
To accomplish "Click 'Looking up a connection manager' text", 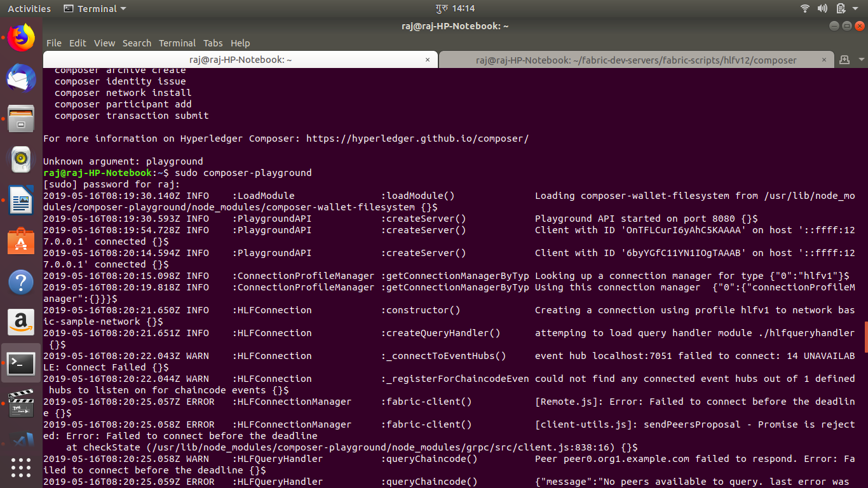I will [x=623, y=276].
